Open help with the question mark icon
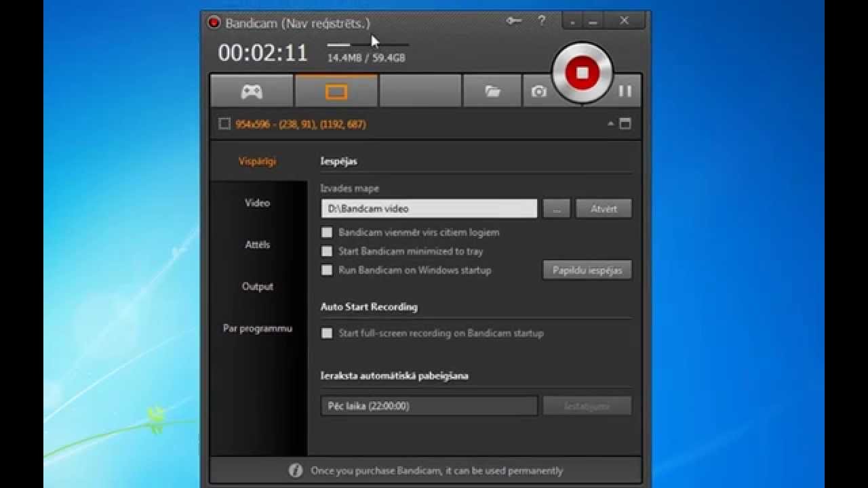 coord(542,21)
